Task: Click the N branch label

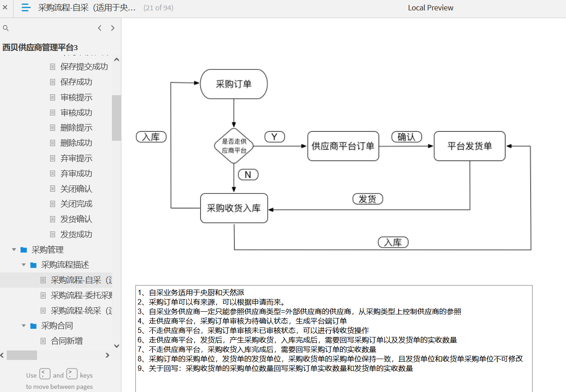Action: [x=248, y=175]
